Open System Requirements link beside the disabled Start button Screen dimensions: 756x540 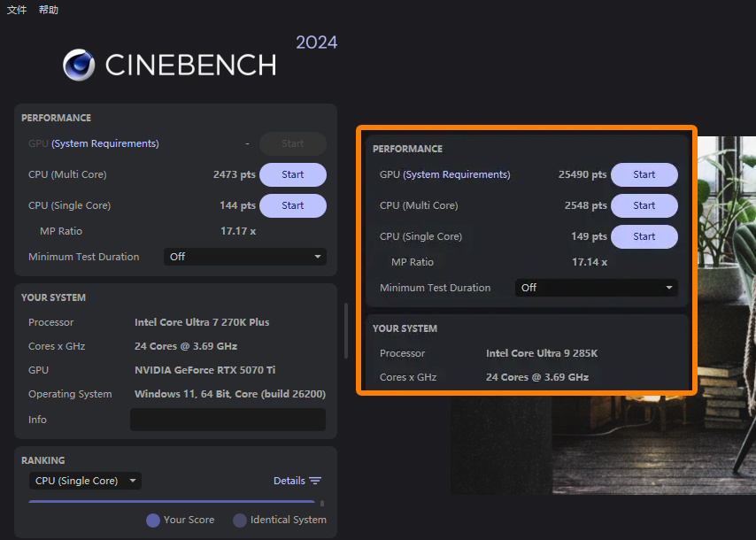coord(105,144)
